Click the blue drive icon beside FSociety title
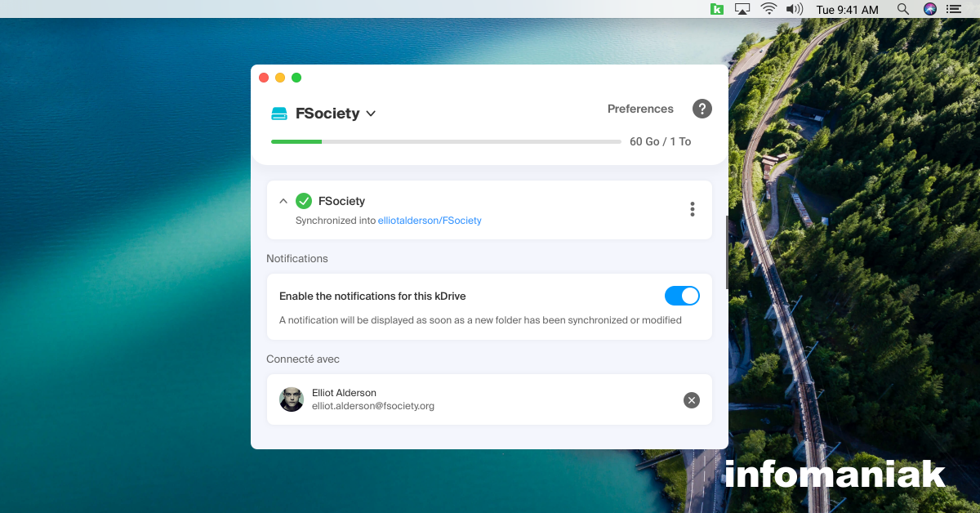 [279, 114]
